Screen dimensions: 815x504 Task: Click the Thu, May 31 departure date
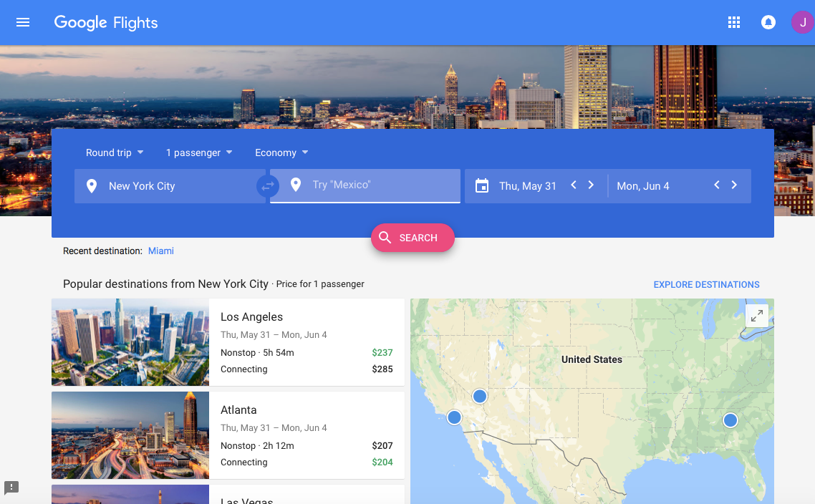coord(528,186)
